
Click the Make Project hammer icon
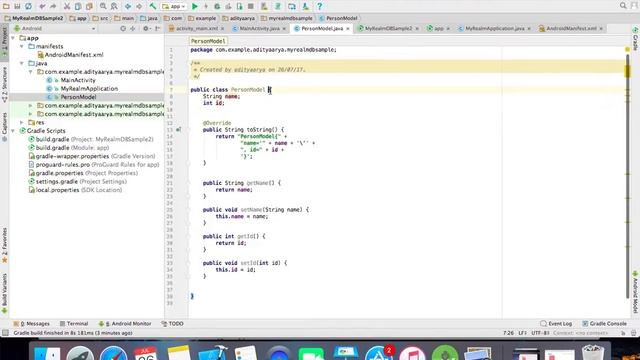153,6
